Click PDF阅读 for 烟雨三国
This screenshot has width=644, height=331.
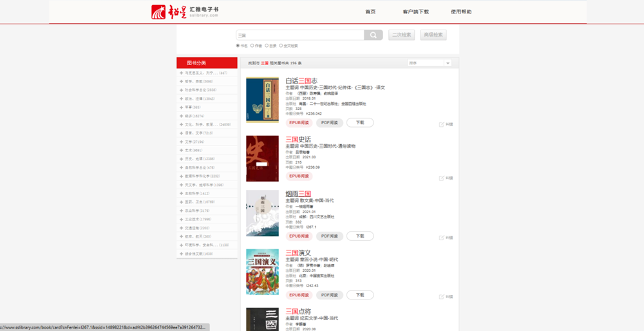329,236
